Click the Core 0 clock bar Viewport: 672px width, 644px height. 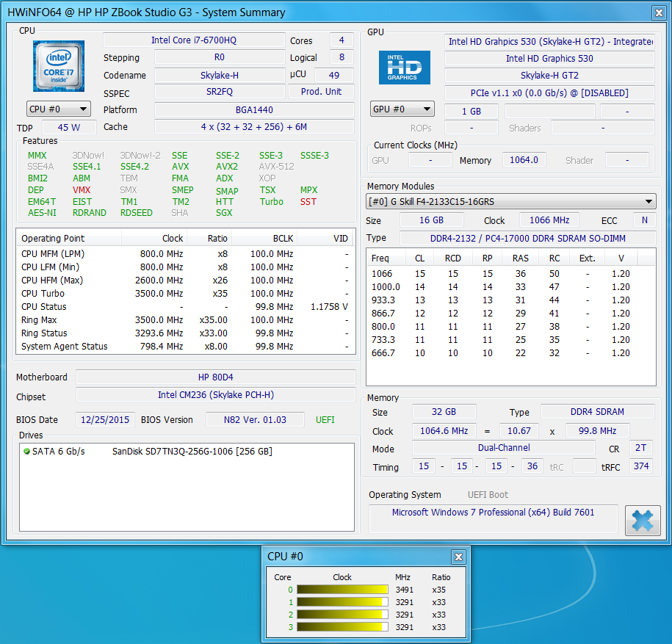click(x=342, y=590)
